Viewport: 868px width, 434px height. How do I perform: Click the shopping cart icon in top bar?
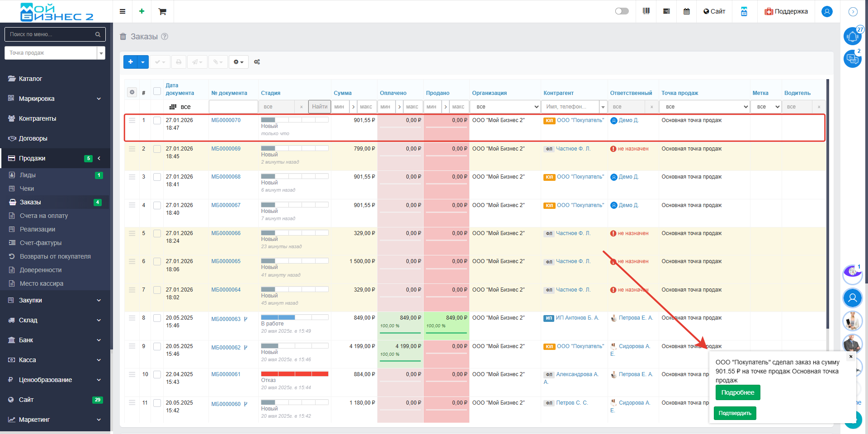click(162, 11)
